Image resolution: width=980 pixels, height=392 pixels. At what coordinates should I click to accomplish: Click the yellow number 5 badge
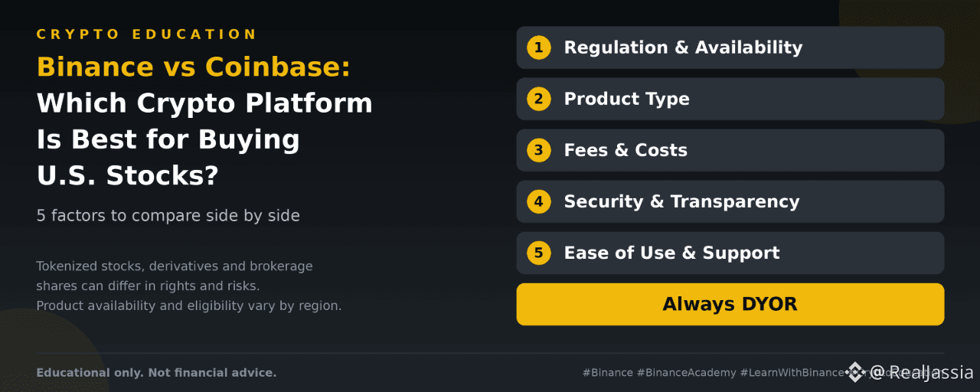(x=539, y=253)
